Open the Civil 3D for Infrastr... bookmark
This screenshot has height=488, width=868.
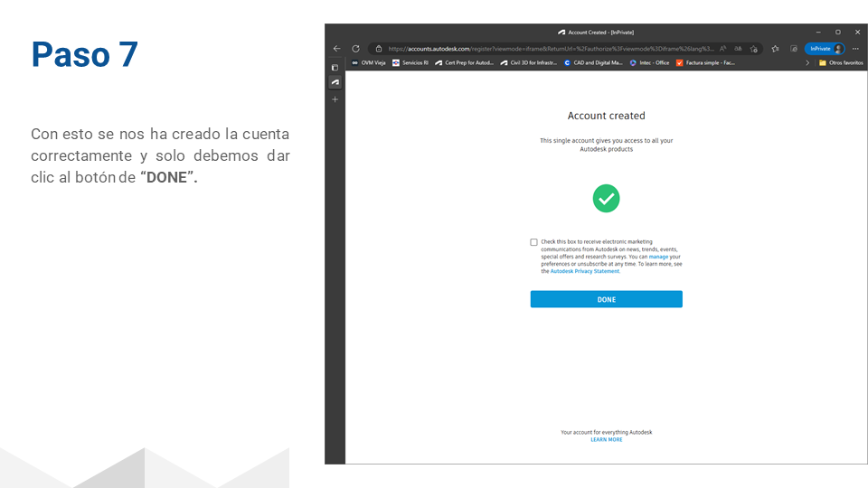(x=529, y=63)
